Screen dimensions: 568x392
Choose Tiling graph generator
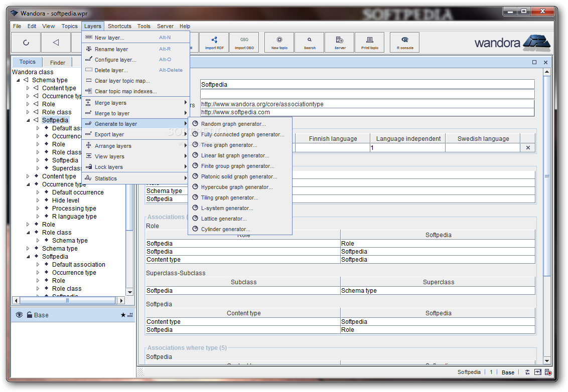coord(240,198)
